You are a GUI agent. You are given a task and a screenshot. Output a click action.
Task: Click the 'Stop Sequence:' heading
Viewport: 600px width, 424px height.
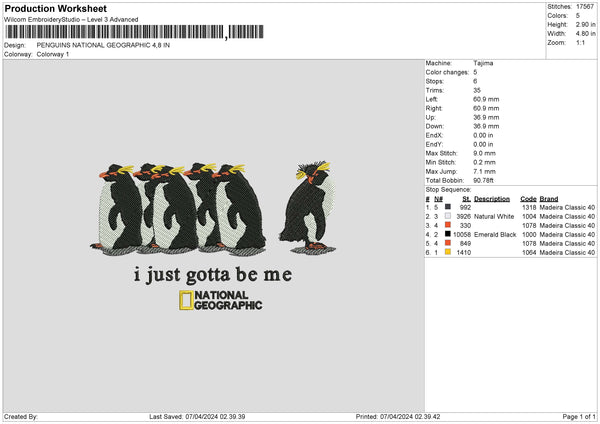pos(448,190)
